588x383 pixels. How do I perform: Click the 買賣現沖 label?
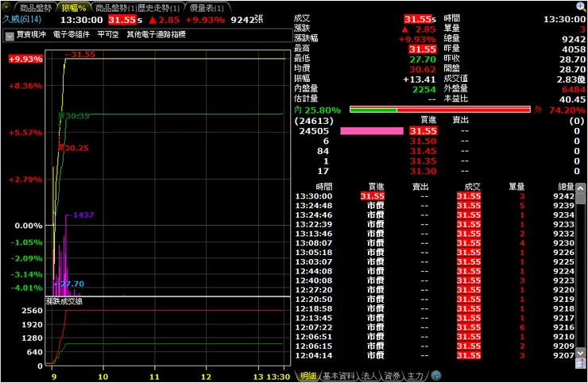click(31, 34)
